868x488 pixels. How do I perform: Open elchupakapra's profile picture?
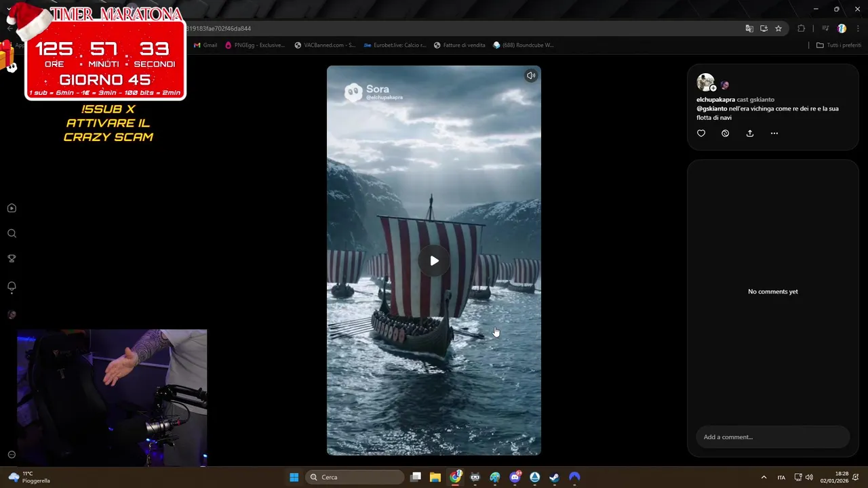pyautogui.click(x=705, y=82)
